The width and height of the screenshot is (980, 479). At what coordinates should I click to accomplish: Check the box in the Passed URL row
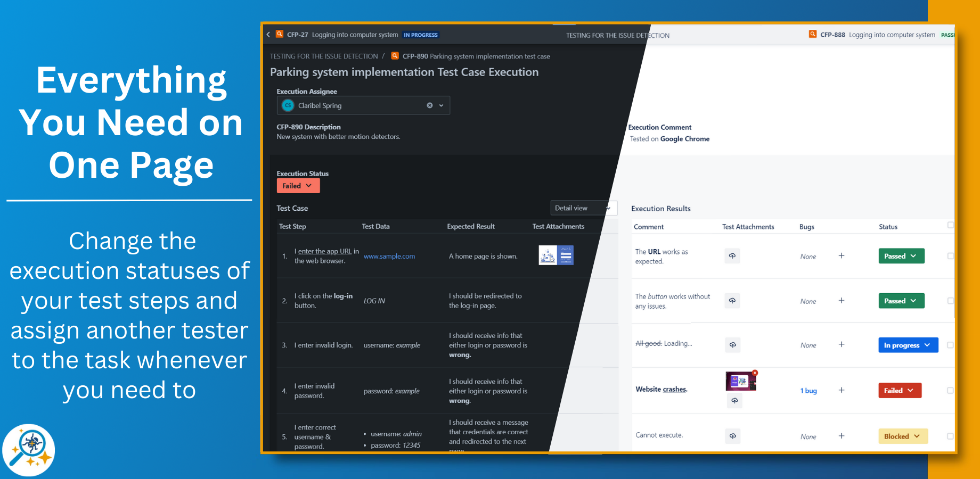pos(950,255)
